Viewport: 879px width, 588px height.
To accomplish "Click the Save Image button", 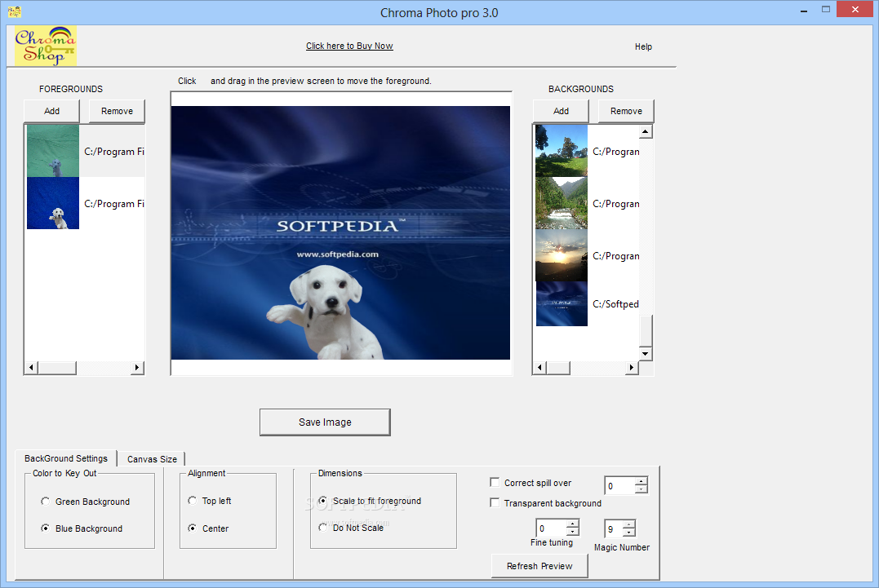I will pos(325,422).
